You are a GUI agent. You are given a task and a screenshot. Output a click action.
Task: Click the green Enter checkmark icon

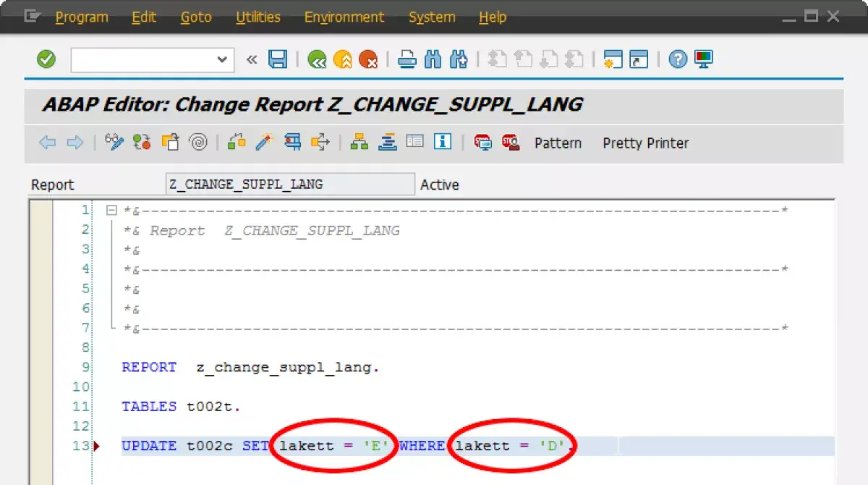coord(46,59)
